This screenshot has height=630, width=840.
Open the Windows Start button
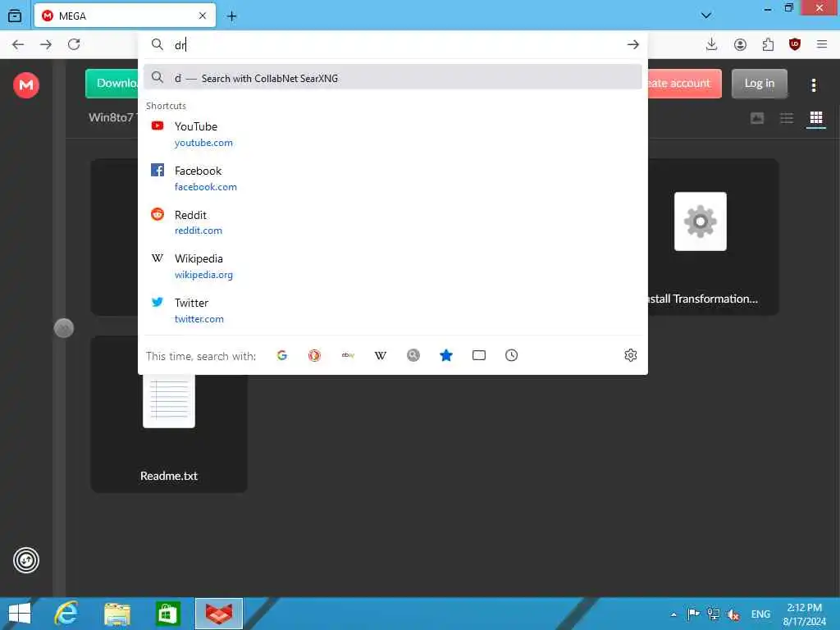click(x=20, y=614)
